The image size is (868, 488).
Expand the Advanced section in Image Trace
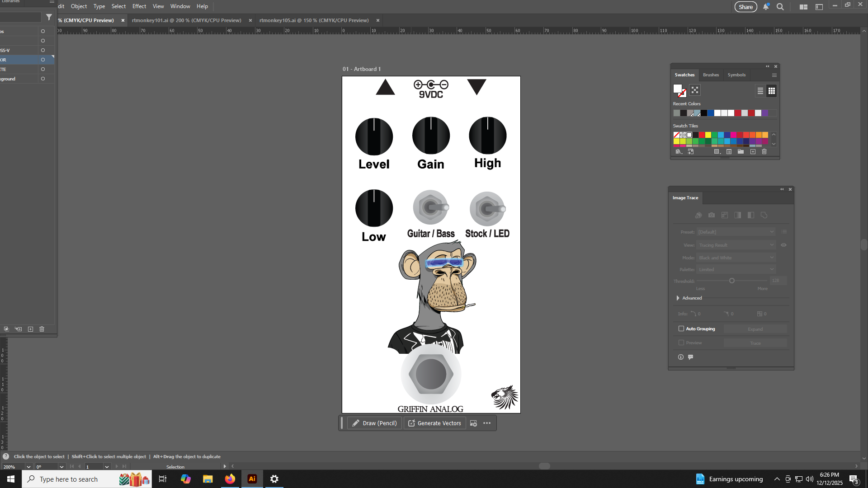(x=678, y=298)
